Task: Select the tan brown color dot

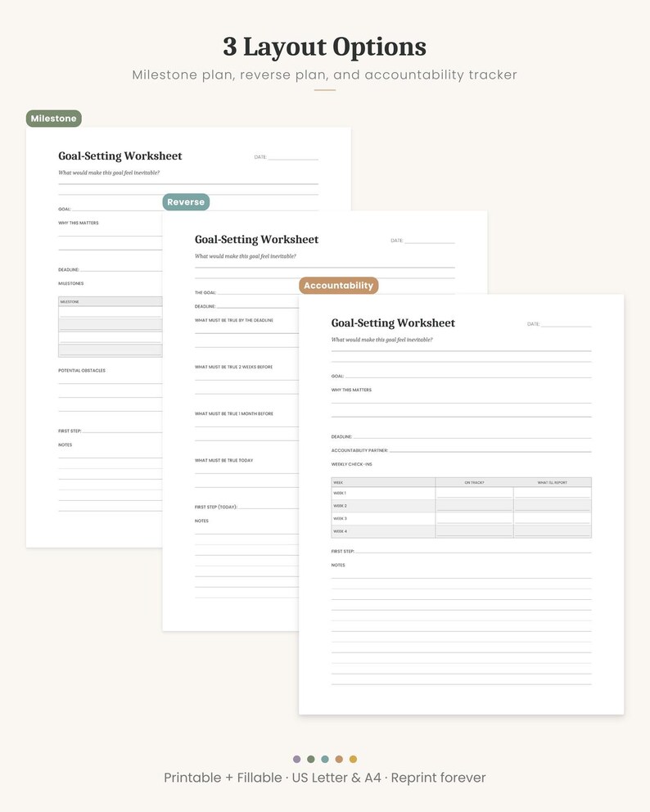Action: pyautogui.click(x=339, y=759)
